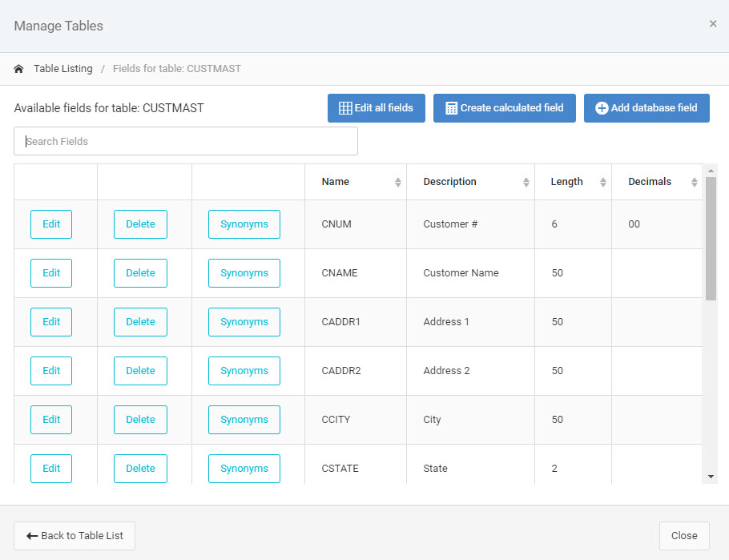Click the 'Address 2' description cell
The width and height of the screenshot is (729, 560).
470,371
